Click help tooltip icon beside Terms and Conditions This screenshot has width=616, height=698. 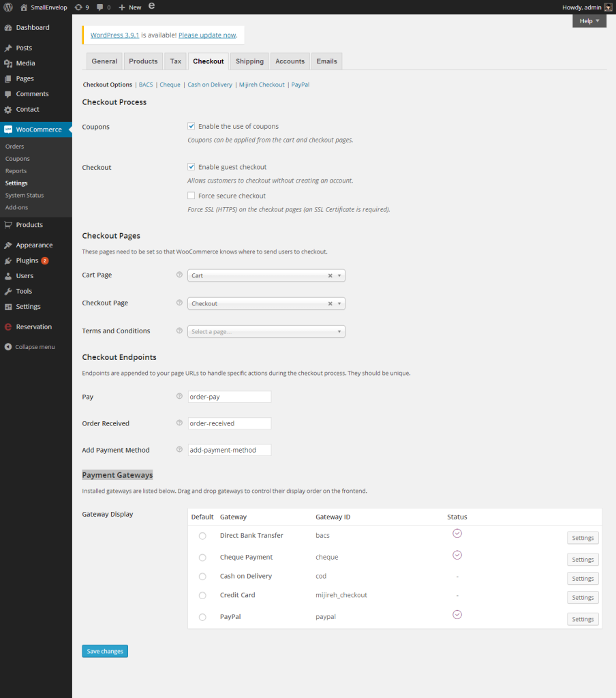tap(179, 331)
